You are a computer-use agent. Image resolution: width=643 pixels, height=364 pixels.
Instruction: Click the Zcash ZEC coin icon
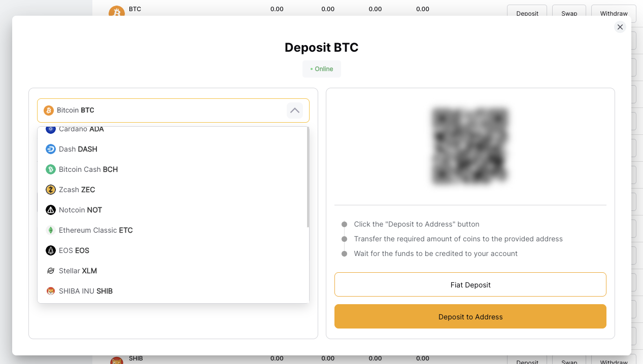click(x=50, y=190)
